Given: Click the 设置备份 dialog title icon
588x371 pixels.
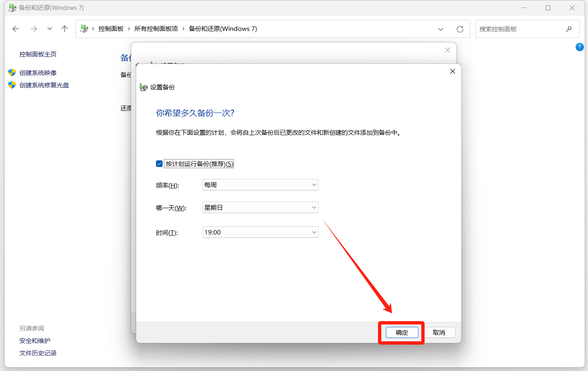Looking at the screenshot, I should (x=143, y=87).
